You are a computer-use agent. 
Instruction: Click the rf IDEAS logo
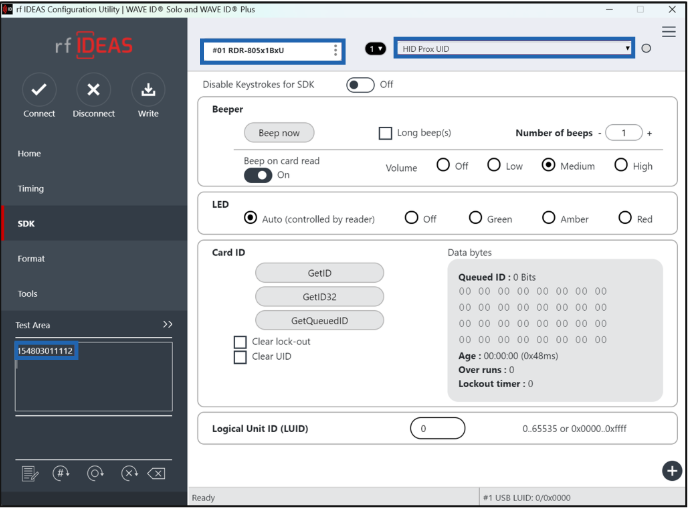coord(93,45)
